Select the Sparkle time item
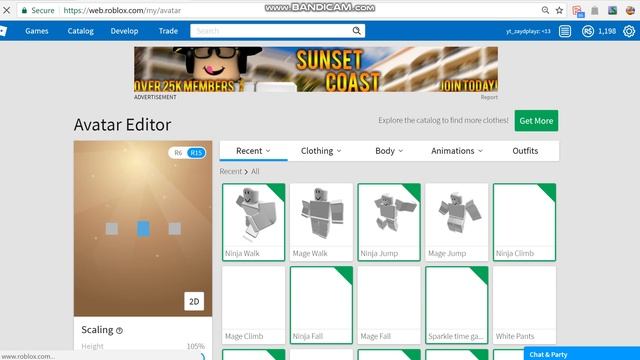 pos(457,305)
